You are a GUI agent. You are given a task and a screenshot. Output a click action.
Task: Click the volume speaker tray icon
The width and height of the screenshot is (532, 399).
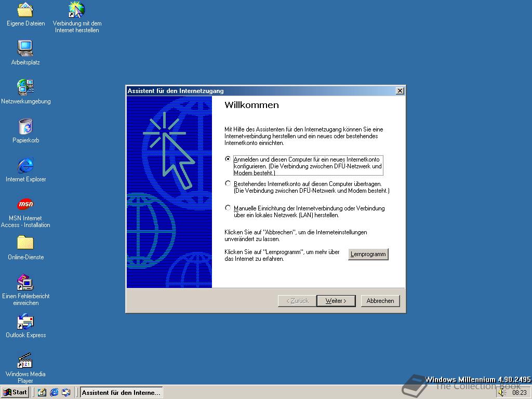502,393
